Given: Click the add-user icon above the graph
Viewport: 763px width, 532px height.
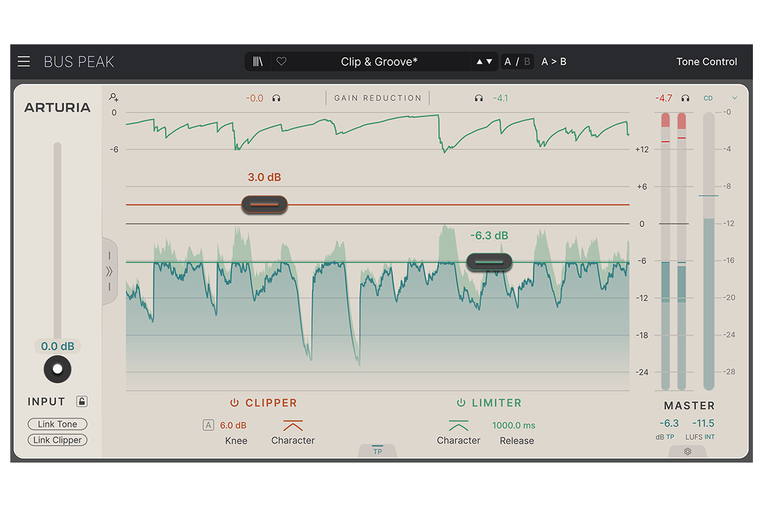Looking at the screenshot, I should tap(114, 97).
